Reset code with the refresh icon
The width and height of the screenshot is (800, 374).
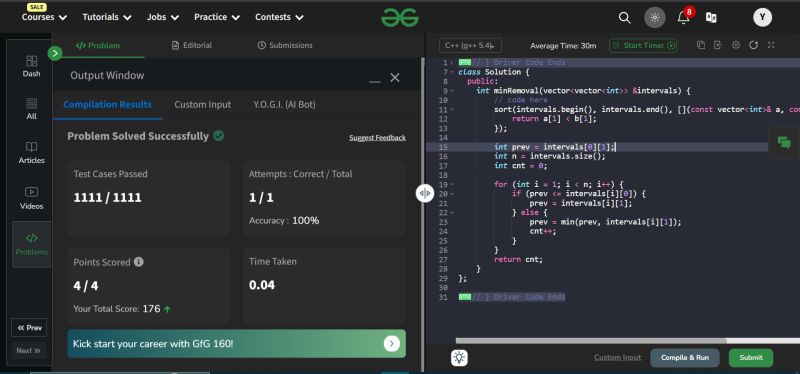tap(753, 45)
